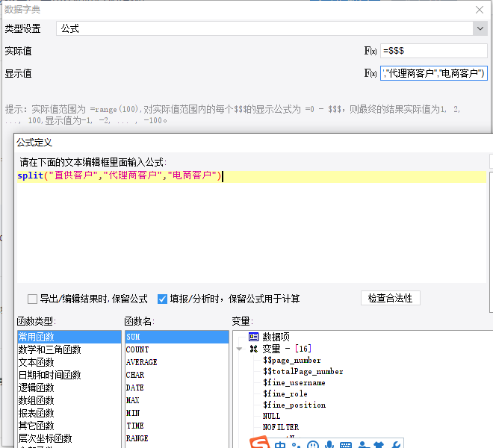
Task: Select the $$page_number variable
Action: pyautogui.click(x=292, y=361)
